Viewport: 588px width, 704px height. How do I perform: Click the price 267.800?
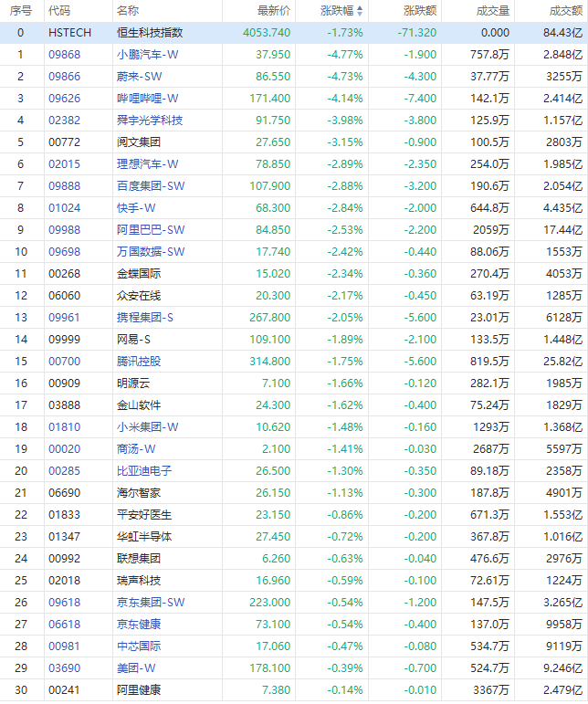(269, 318)
